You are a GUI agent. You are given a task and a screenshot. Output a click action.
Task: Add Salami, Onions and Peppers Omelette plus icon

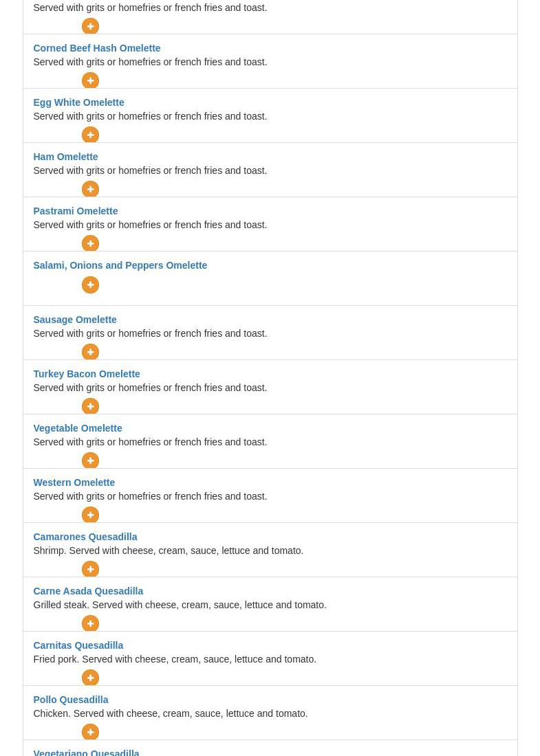coord(90,285)
